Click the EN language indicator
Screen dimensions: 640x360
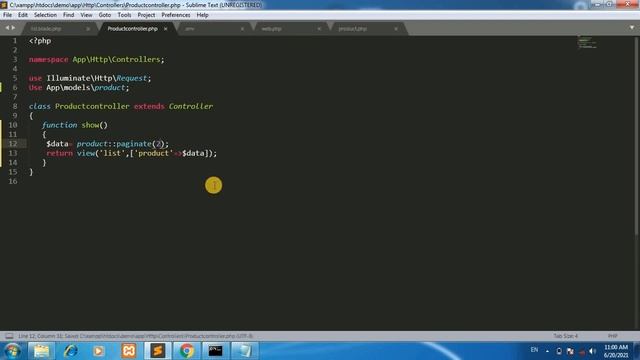click(534, 350)
